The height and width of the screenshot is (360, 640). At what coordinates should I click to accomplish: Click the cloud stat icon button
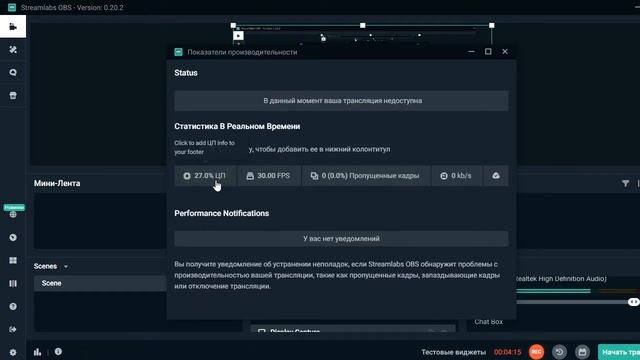pyautogui.click(x=496, y=176)
